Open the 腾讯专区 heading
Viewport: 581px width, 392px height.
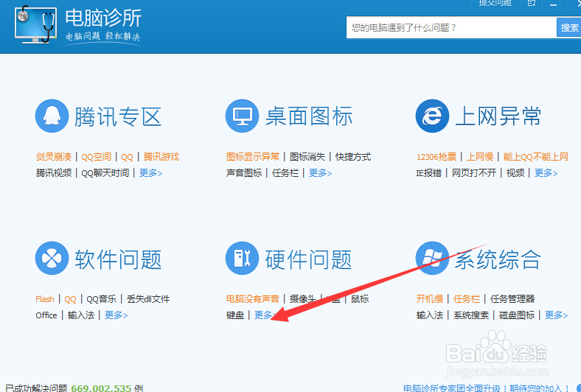pyautogui.click(x=118, y=116)
